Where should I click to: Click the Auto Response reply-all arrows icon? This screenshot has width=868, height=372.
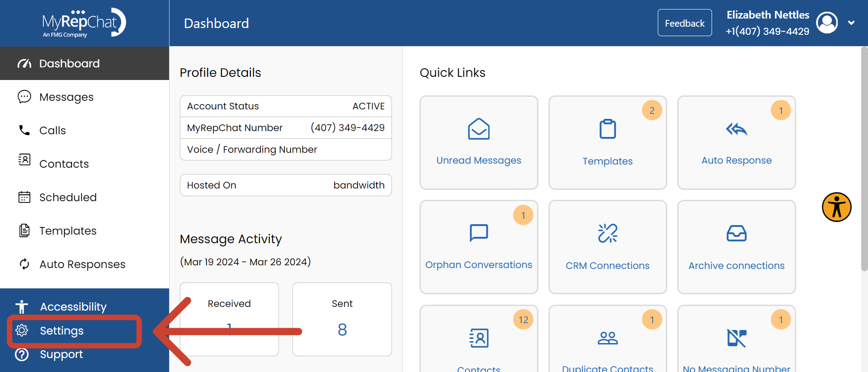(736, 129)
